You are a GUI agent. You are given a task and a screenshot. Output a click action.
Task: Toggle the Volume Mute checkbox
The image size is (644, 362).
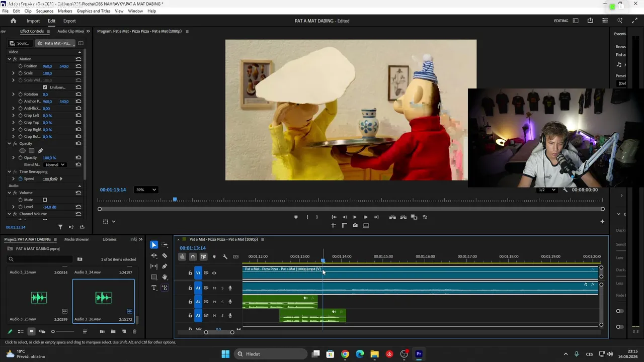[45, 200]
